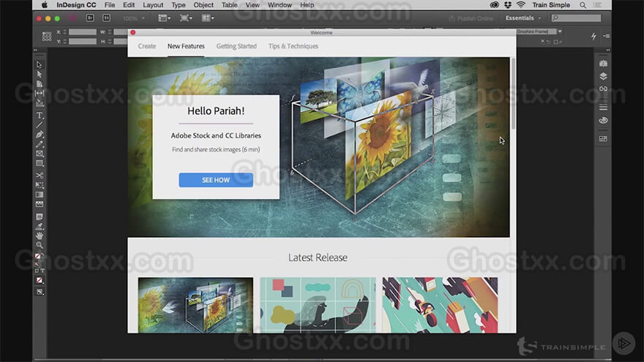
Task: Switch to the Tips & Techniques tab
Action: [293, 46]
